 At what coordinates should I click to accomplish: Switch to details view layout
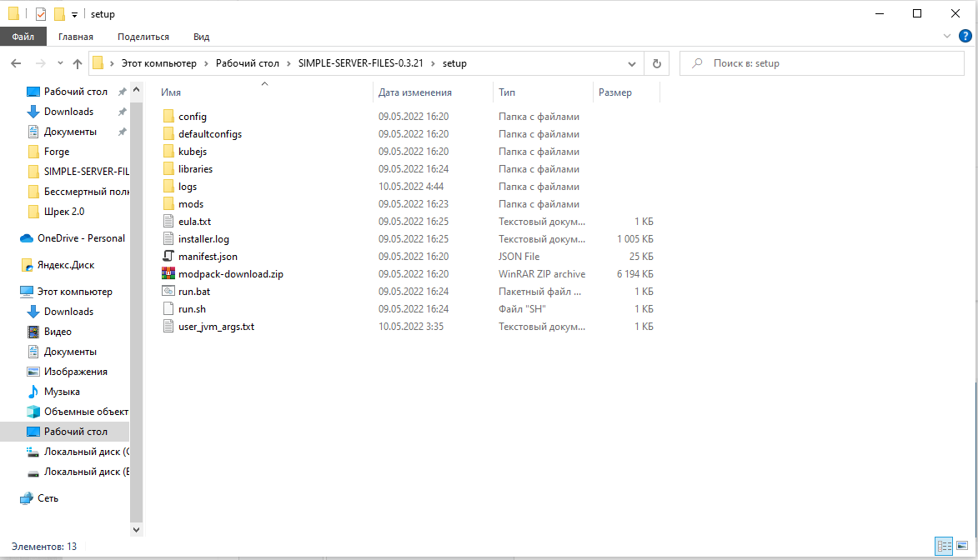tap(945, 547)
